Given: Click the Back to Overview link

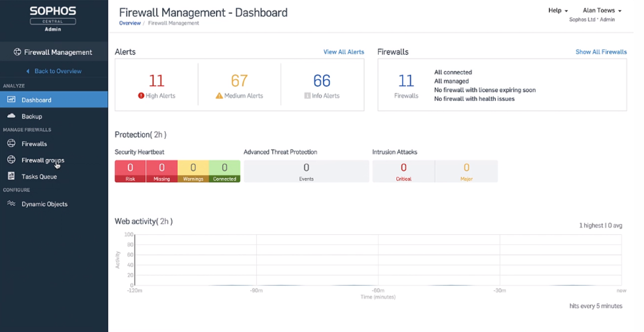Looking at the screenshot, I should (58, 71).
